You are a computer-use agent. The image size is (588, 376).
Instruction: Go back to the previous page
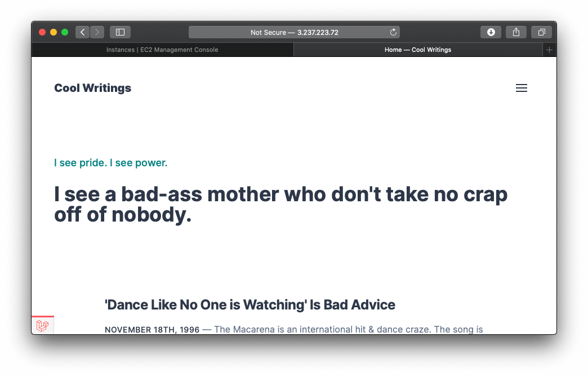tap(82, 32)
